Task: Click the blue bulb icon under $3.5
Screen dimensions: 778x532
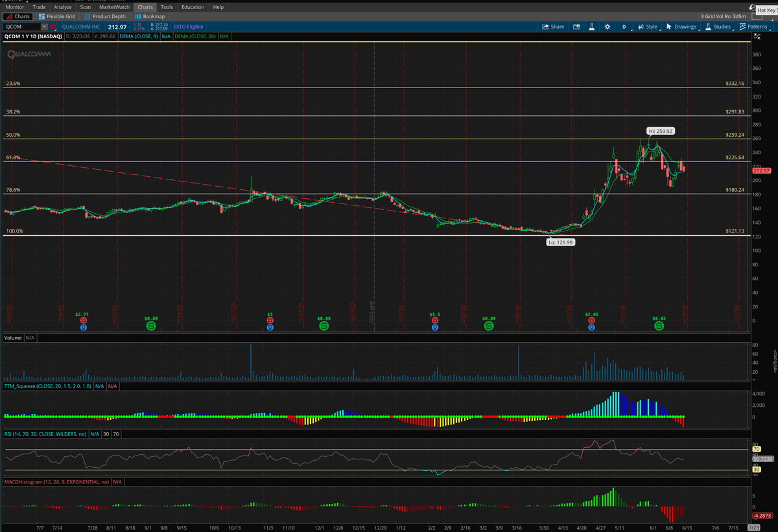Action: [434, 327]
